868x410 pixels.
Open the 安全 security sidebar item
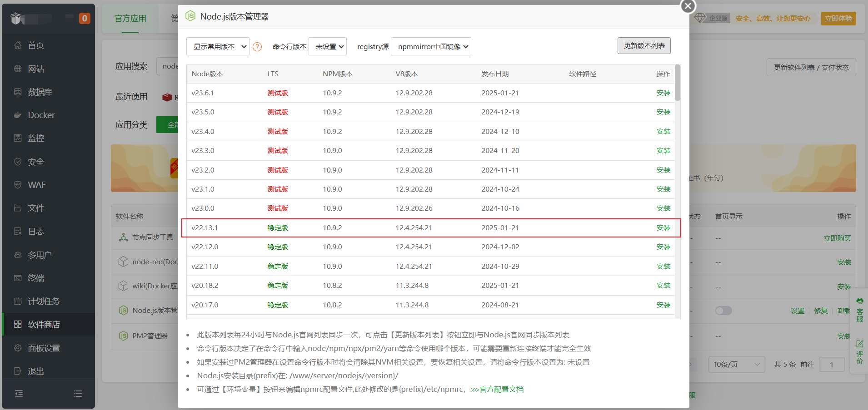coord(48,162)
